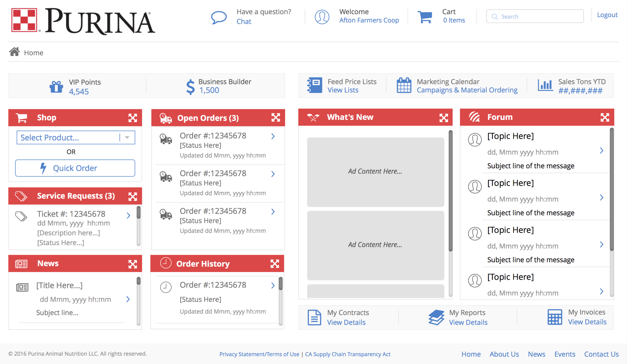The width and height of the screenshot is (627, 364).
Task: Click the Marketing Calendar icon
Action: (x=404, y=85)
